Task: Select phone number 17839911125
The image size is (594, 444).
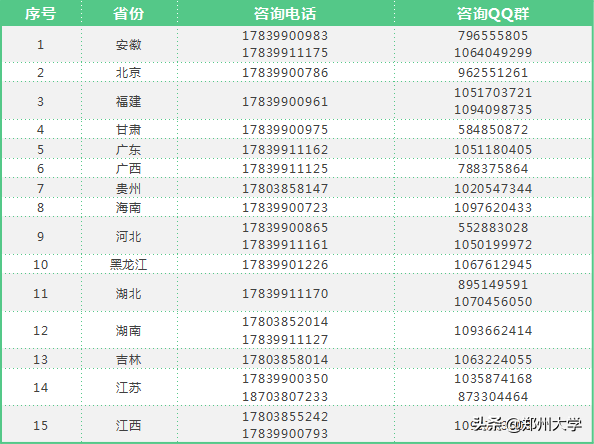Action: (285, 169)
